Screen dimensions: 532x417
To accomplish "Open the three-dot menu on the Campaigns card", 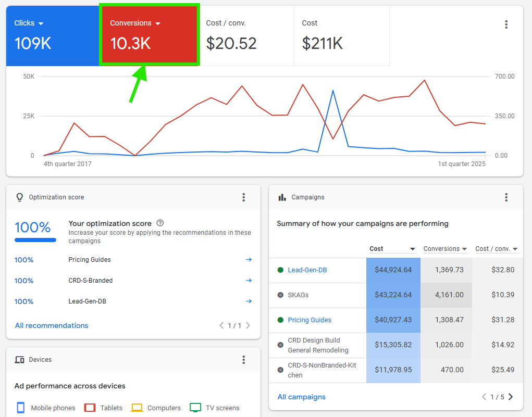I will pos(505,197).
